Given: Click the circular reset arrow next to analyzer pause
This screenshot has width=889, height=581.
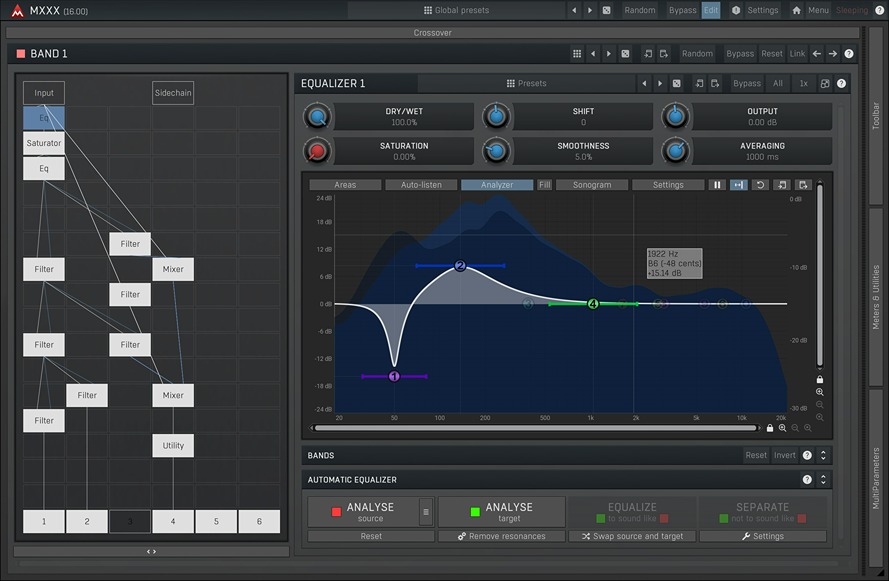Looking at the screenshot, I should pyautogui.click(x=761, y=185).
